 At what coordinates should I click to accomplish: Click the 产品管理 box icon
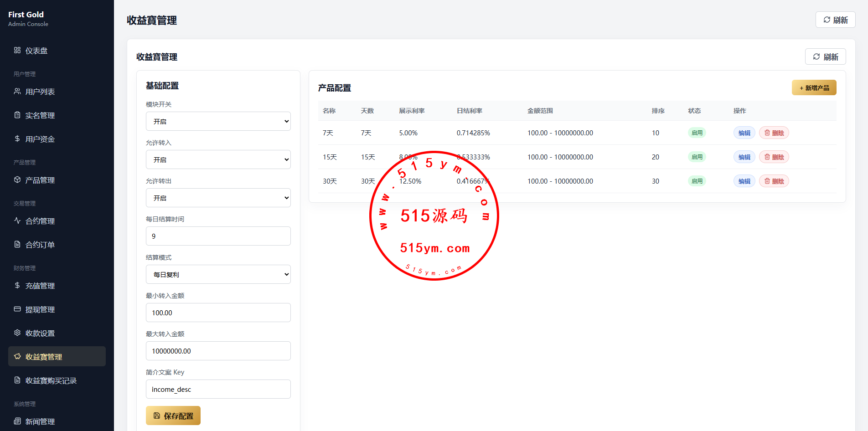tap(17, 180)
